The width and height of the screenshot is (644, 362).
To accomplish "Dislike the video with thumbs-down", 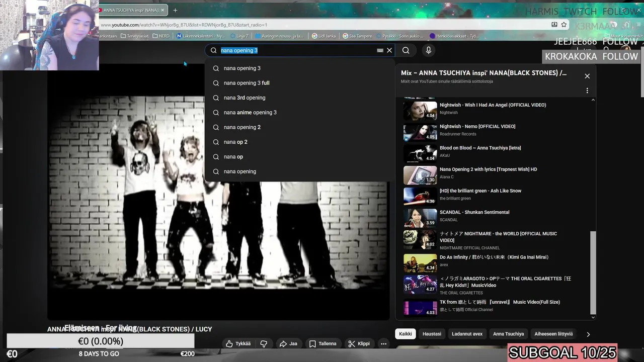I will (x=264, y=344).
